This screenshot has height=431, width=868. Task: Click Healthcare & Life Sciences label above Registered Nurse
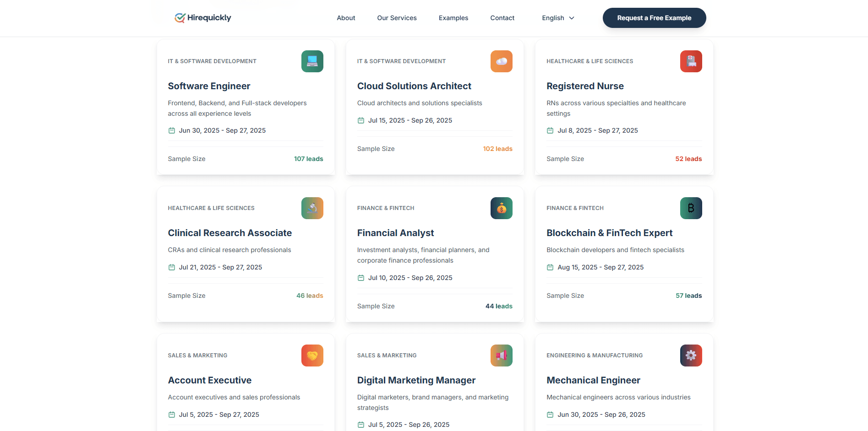tap(590, 61)
